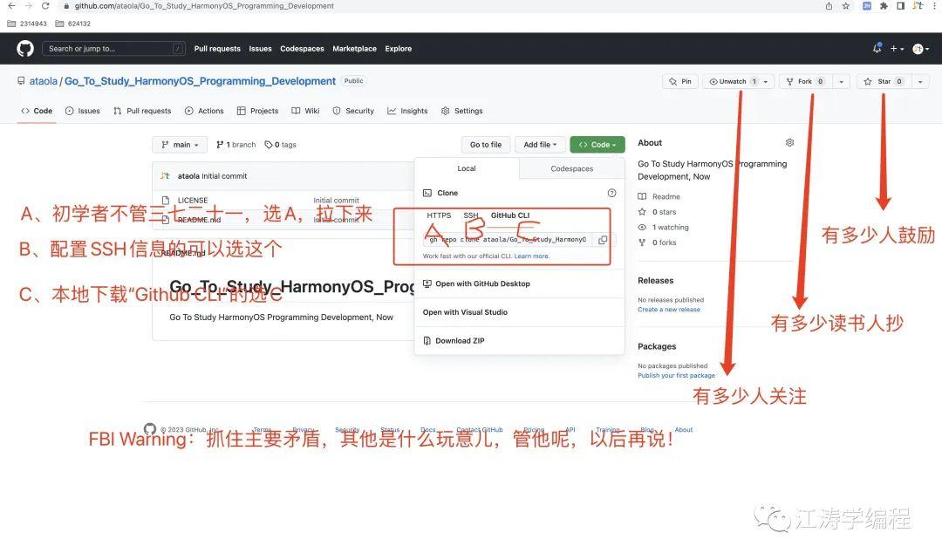Select the Codespaces tab in clone popup
942x560 pixels.
point(572,169)
